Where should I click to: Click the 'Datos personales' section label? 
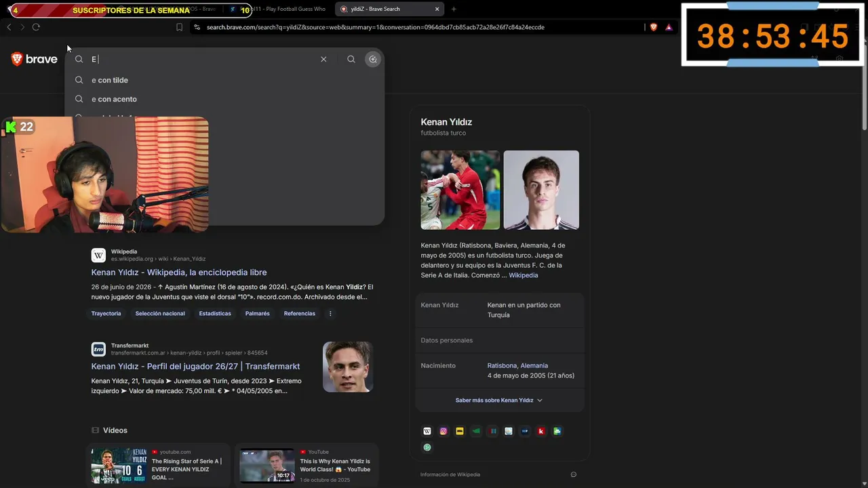tap(447, 340)
